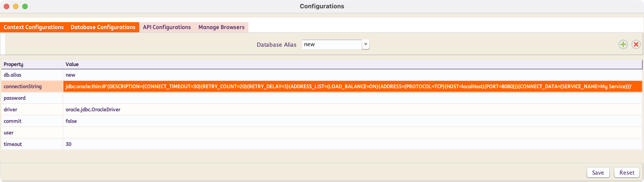Expand the Database Alias dropdown arrow
The image size is (644, 182).
[365, 44]
